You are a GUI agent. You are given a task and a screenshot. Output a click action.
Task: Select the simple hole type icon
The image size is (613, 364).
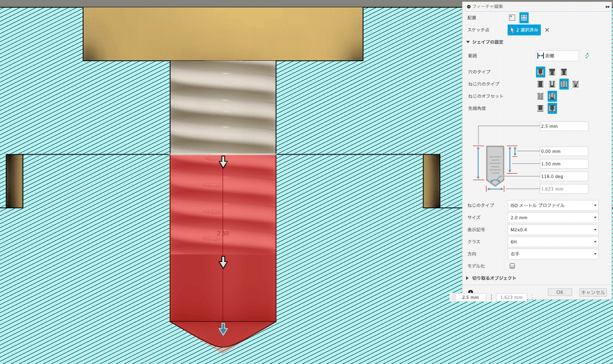click(x=540, y=72)
